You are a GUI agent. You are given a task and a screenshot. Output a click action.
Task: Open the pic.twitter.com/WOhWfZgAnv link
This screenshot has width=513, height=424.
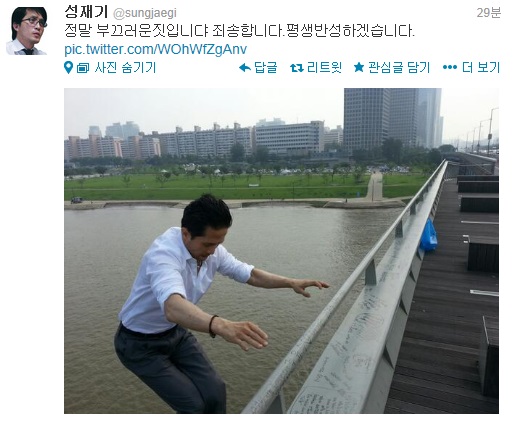[156, 49]
